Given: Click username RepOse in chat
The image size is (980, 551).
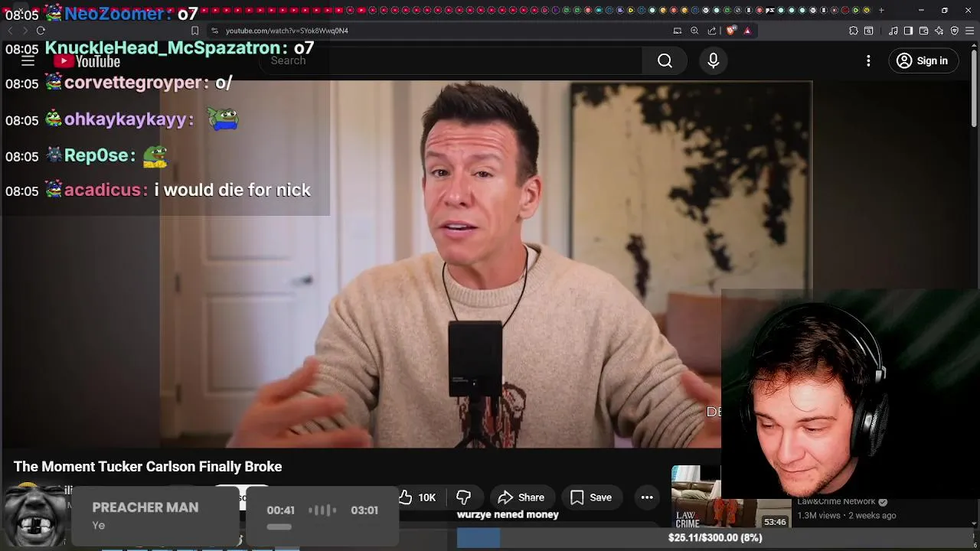Looking at the screenshot, I should (96, 155).
